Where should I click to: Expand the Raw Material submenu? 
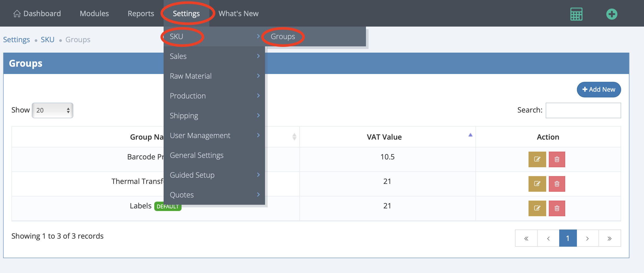pyautogui.click(x=214, y=76)
